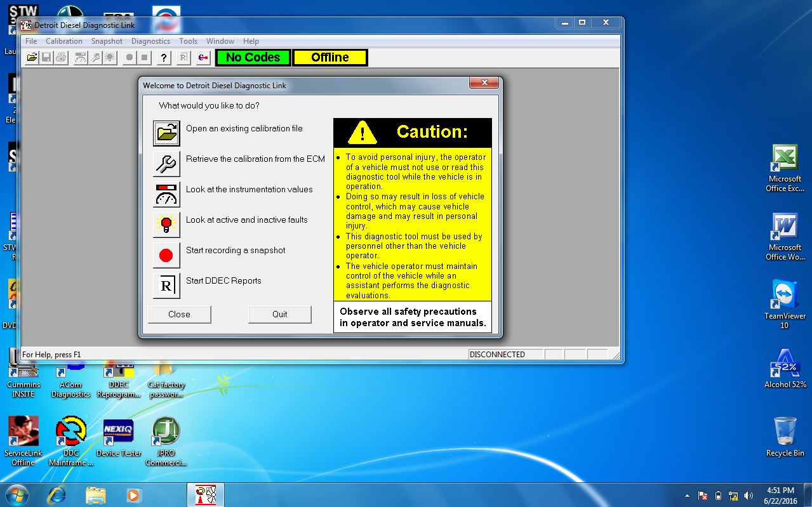Open Cummins INSITE desktop shortcut
The height and width of the screenshot is (507, 812).
click(x=23, y=371)
